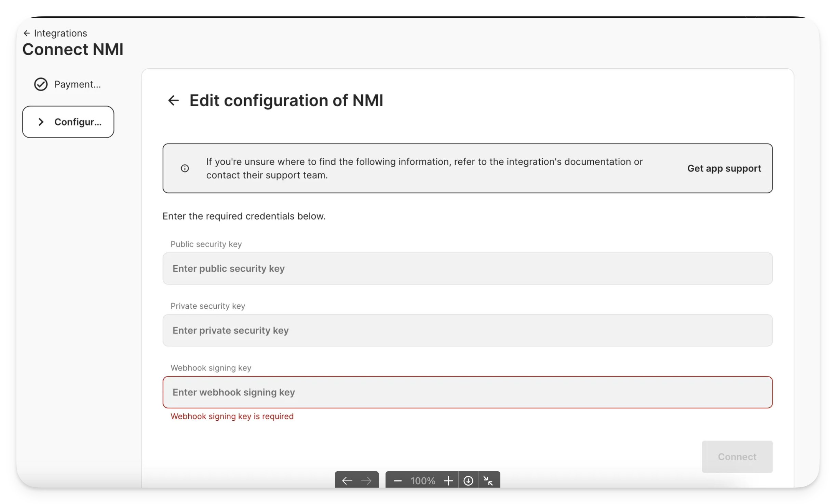Click the info icon in the notice banner
836x504 pixels.
[x=185, y=168]
